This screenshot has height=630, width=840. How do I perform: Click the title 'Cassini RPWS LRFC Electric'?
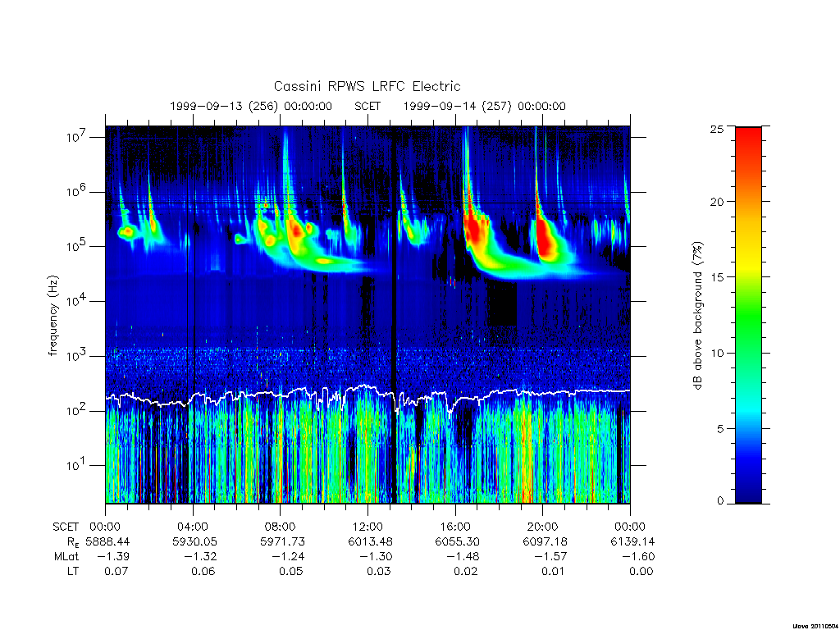pyautogui.click(x=367, y=86)
